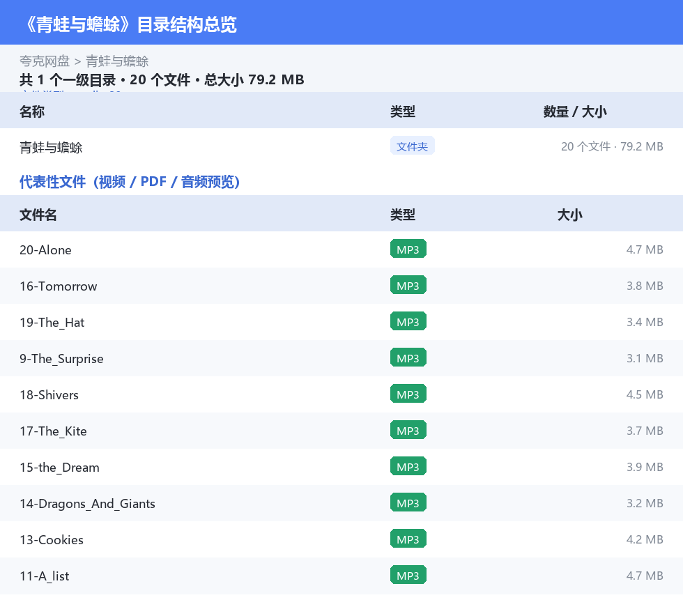Screen dimensions: 683x616
Task: Click the 3.1 MB size of 9-The_Surprise
Action: (645, 358)
